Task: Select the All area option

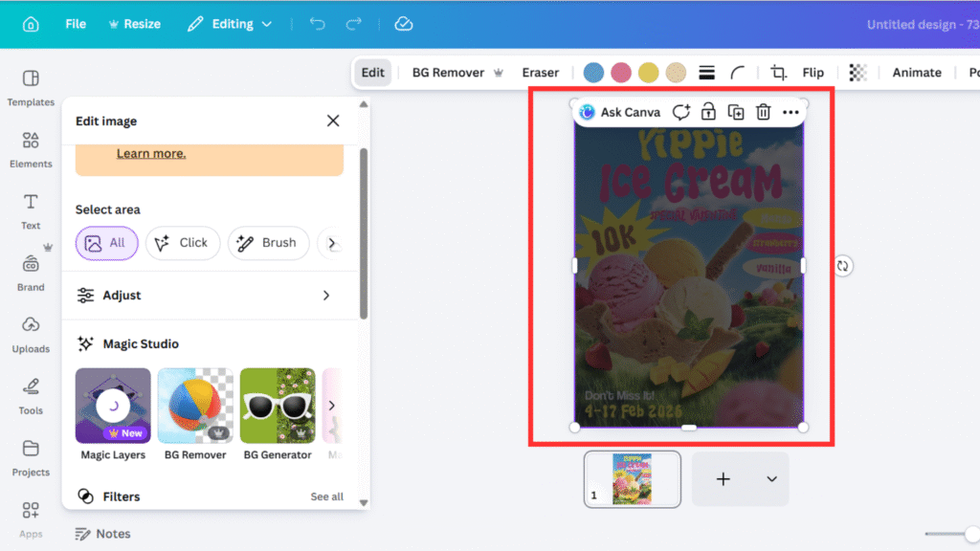Action: 106,243
